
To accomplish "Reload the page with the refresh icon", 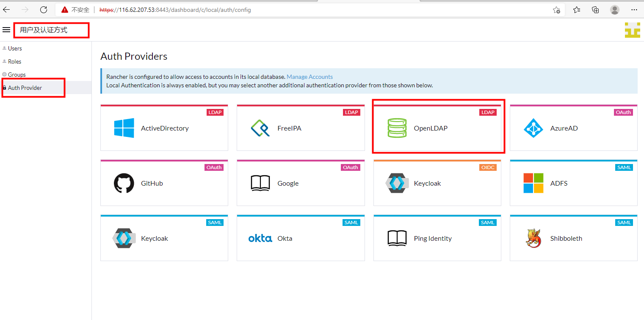I will pyautogui.click(x=43, y=9).
